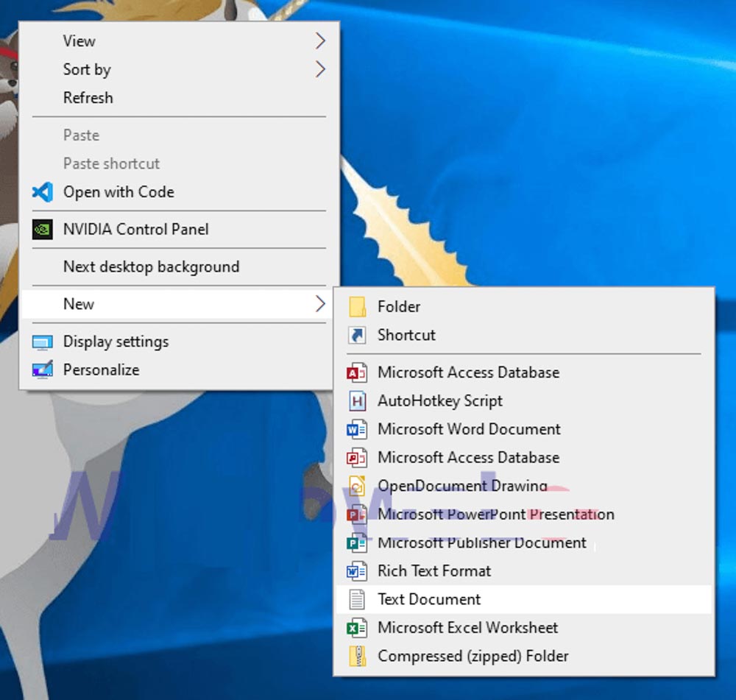
Task: Click the Personalize icon
Action: click(x=43, y=370)
